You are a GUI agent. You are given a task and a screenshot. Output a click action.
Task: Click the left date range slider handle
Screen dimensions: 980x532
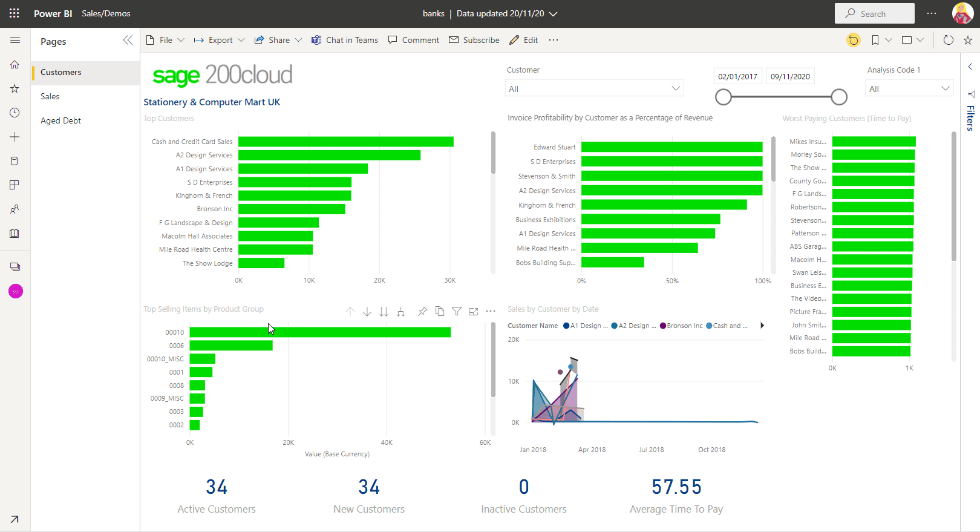tap(724, 97)
